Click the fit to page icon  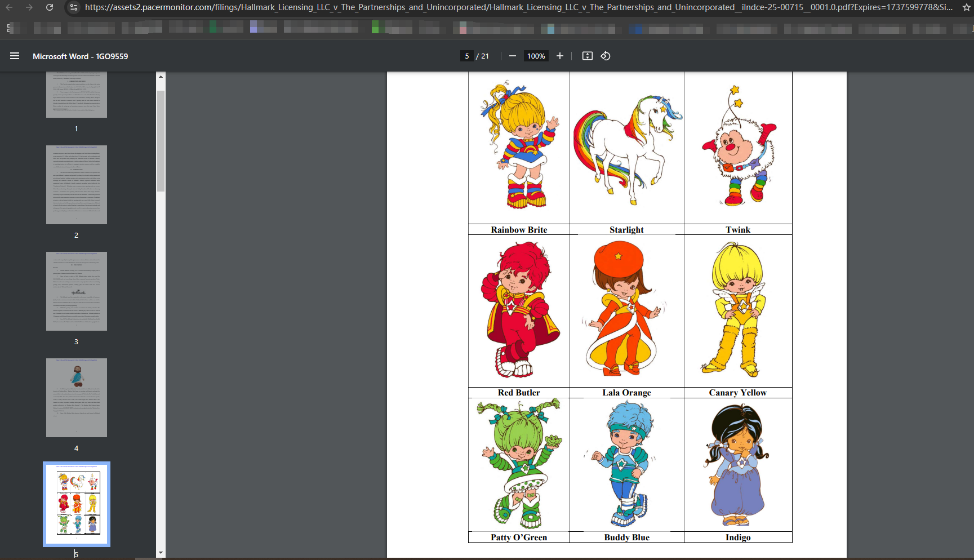point(587,56)
